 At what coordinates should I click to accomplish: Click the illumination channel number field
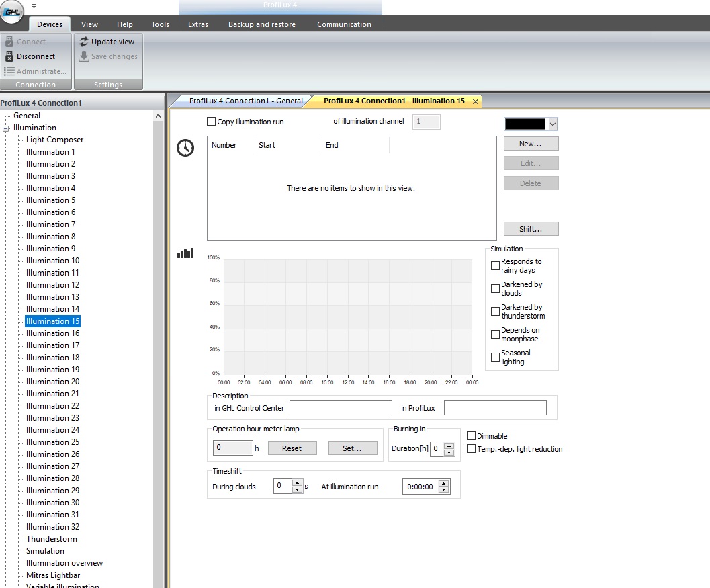(426, 122)
